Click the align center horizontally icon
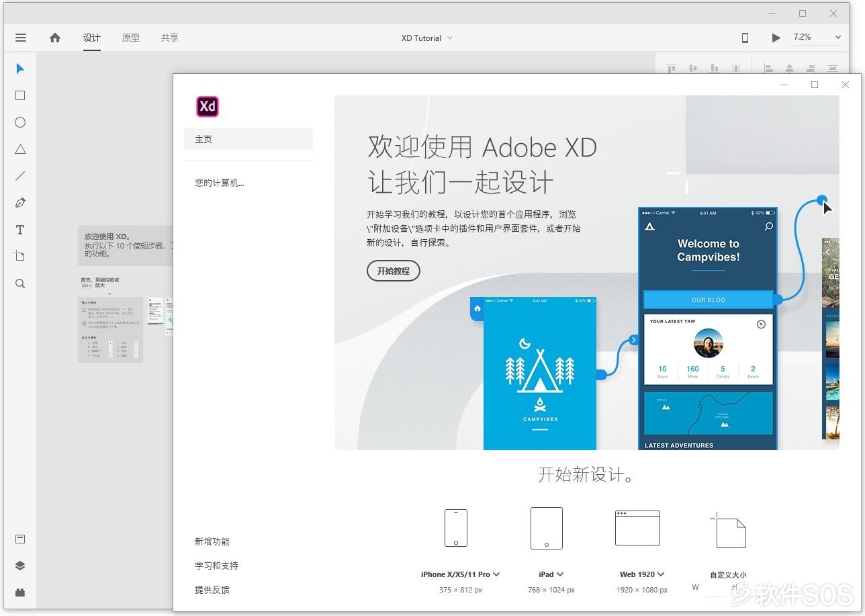 [790, 68]
